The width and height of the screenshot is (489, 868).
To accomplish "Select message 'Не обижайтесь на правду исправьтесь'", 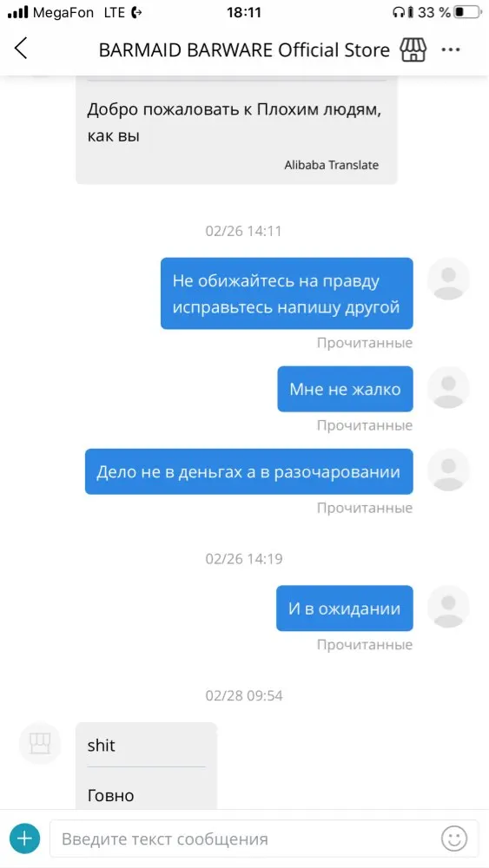I will tap(287, 293).
